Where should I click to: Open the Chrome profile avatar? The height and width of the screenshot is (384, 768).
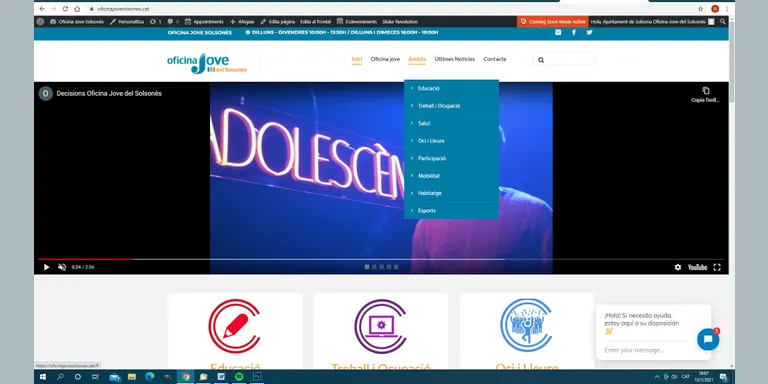[x=715, y=9]
